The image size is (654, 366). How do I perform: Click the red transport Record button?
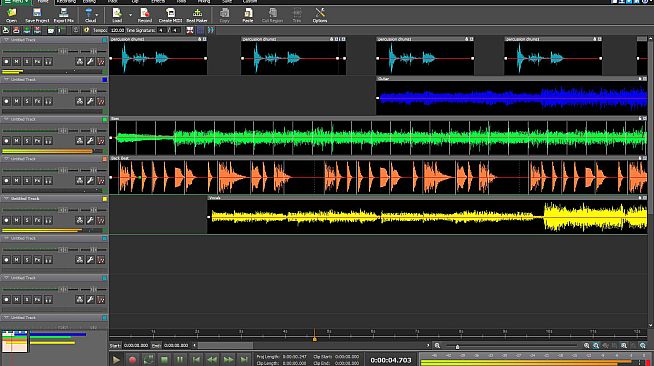coord(133,359)
